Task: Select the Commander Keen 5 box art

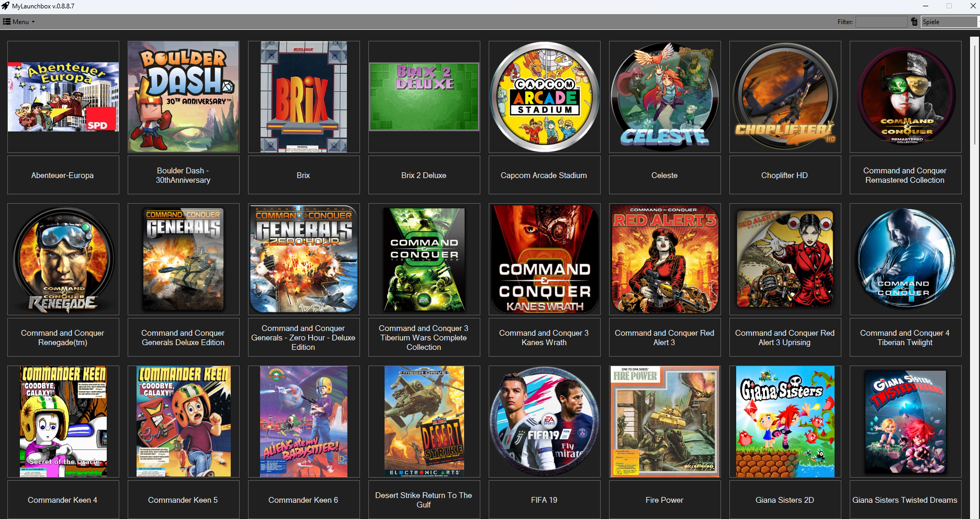Action: point(184,422)
